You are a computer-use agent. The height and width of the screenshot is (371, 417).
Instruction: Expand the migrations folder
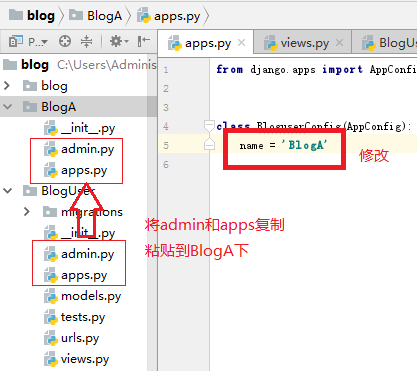27,212
